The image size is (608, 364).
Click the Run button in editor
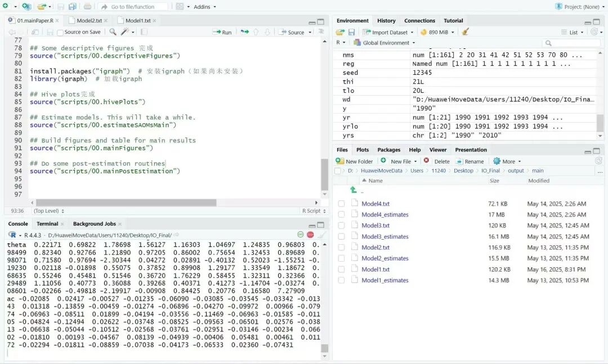222,32
